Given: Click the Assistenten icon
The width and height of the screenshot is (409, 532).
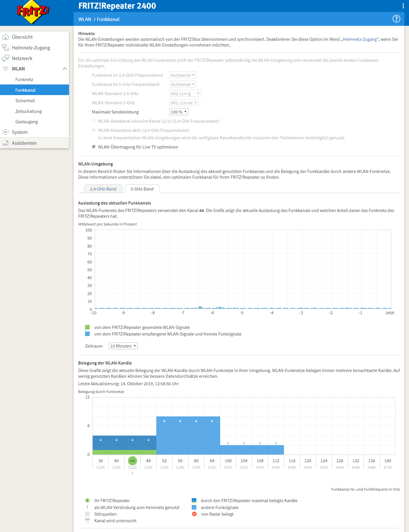Looking at the screenshot, I should (x=5, y=143).
